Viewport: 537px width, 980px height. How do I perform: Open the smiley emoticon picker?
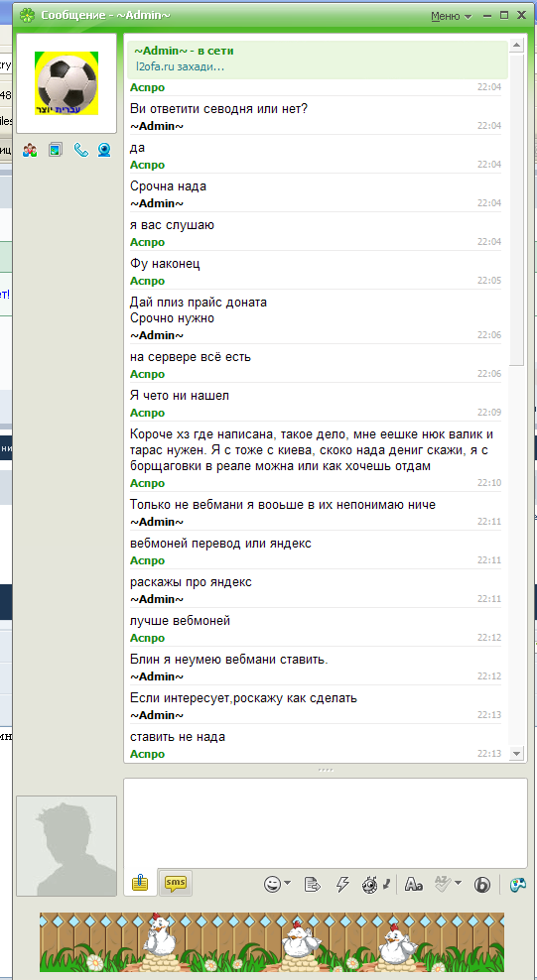tap(272, 884)
